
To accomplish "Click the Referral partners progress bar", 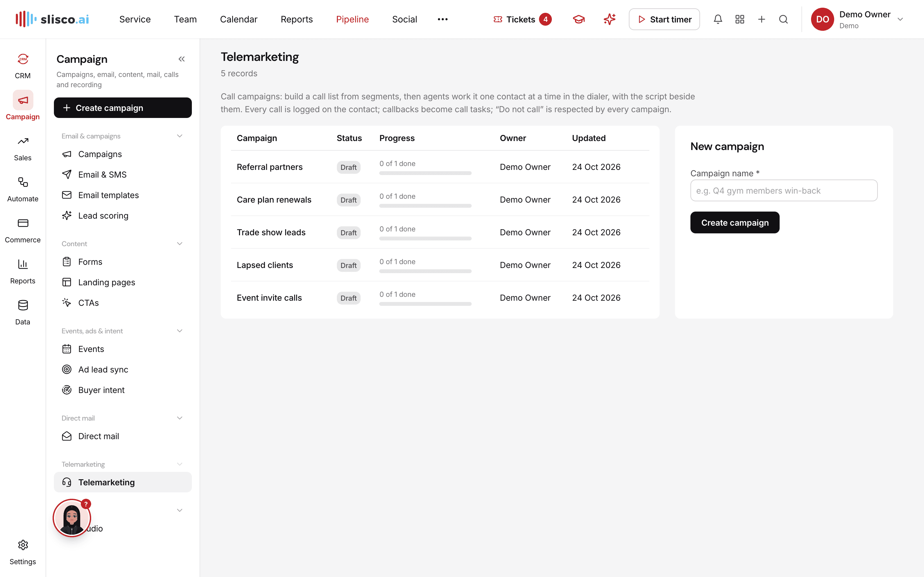I will tap(425, 173).
